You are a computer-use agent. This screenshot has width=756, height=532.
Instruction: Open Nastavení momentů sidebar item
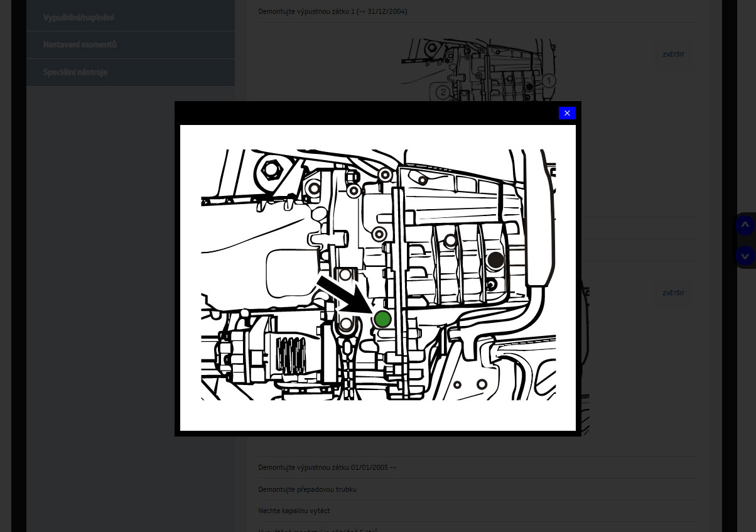point(131,45)
